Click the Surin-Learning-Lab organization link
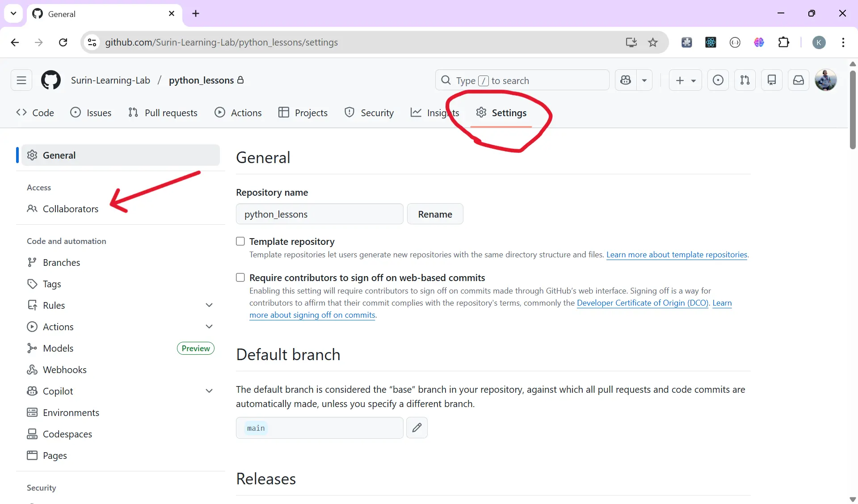This screenshot has width=858, height=504. 110,80
